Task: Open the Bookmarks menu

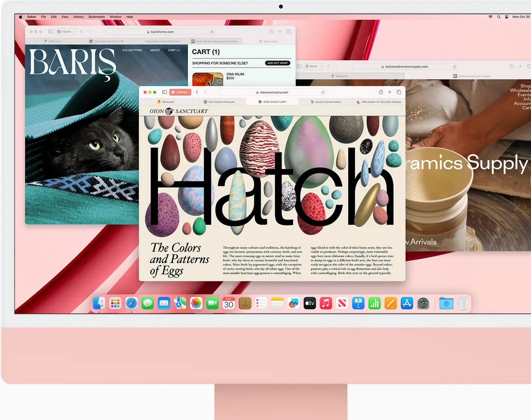Action: point(97,16)
